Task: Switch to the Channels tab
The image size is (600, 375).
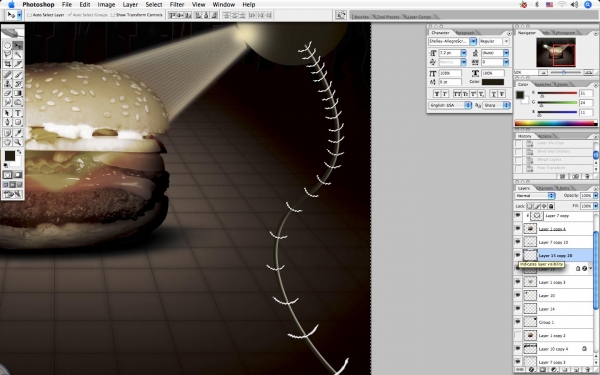Action: (544, 188)
